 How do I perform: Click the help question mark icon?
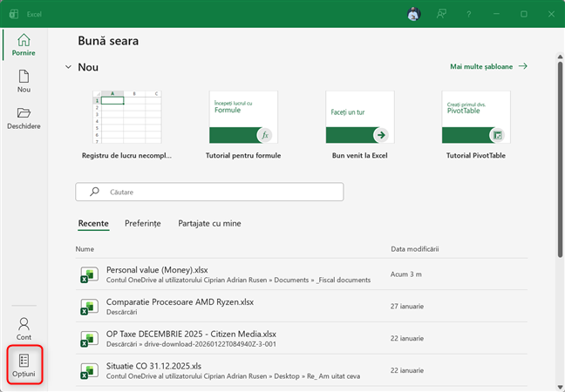[469, 14]
